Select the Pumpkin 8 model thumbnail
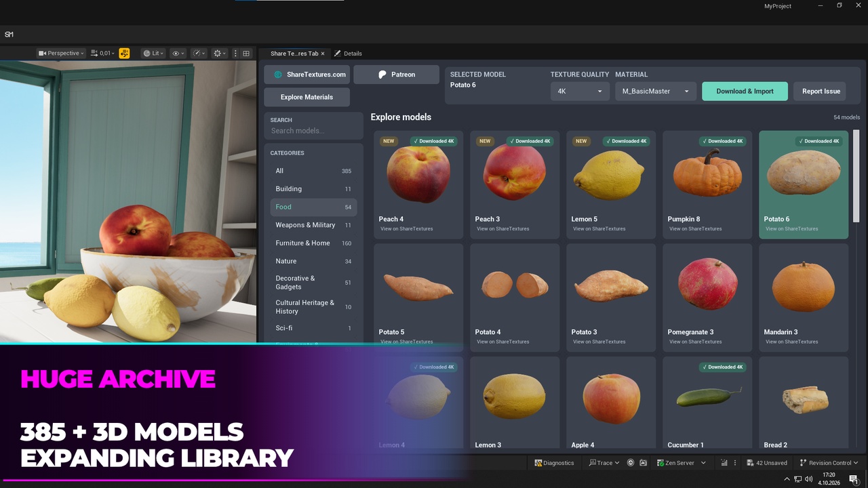This screenshot has width=868, height=488. coord(707,174)
